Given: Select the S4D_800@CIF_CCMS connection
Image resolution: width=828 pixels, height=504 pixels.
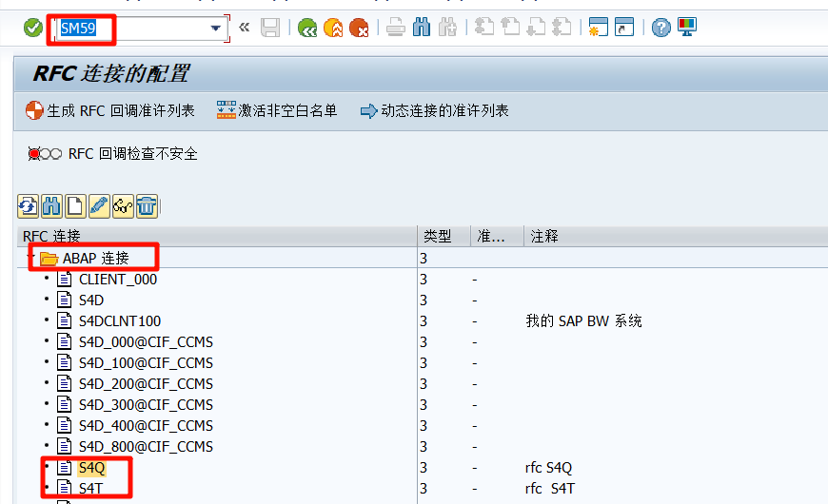Looking at the screenshot, I should point(146,447).
